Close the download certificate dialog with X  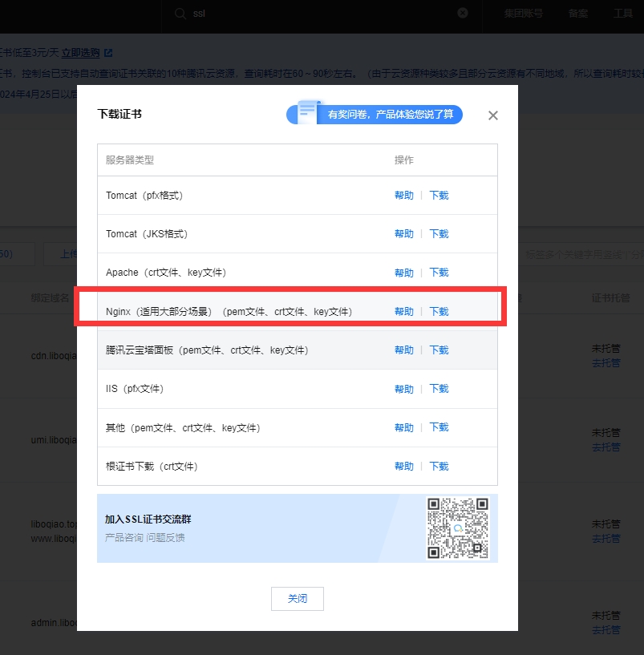(492, 115)
